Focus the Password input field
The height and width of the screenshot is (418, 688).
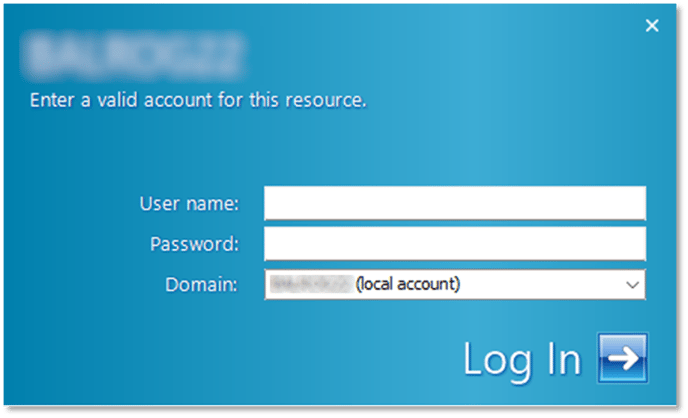point(455,243)
